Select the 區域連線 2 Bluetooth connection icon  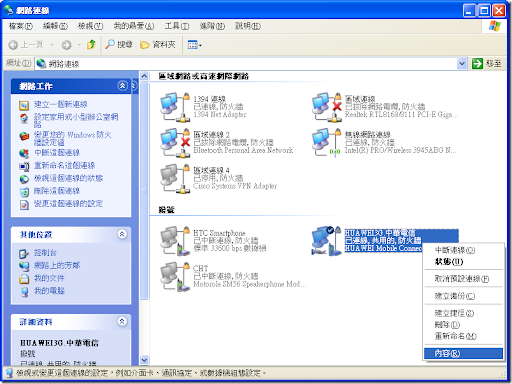click(x=175, y=143)
